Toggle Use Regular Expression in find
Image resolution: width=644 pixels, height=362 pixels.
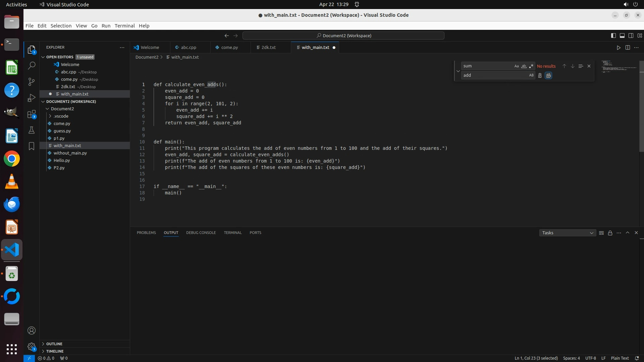(x=531, y=66)
